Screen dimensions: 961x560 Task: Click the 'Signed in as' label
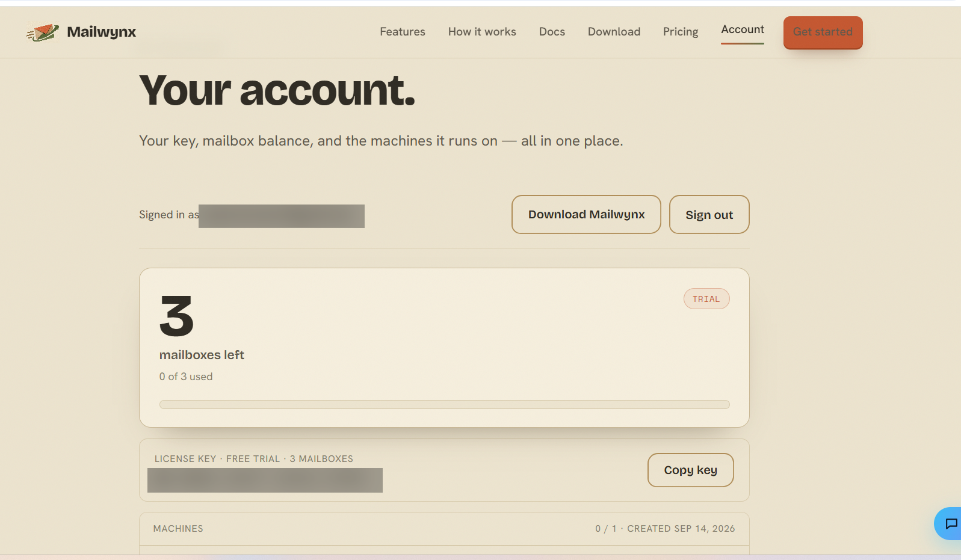(x=168, y=215)
